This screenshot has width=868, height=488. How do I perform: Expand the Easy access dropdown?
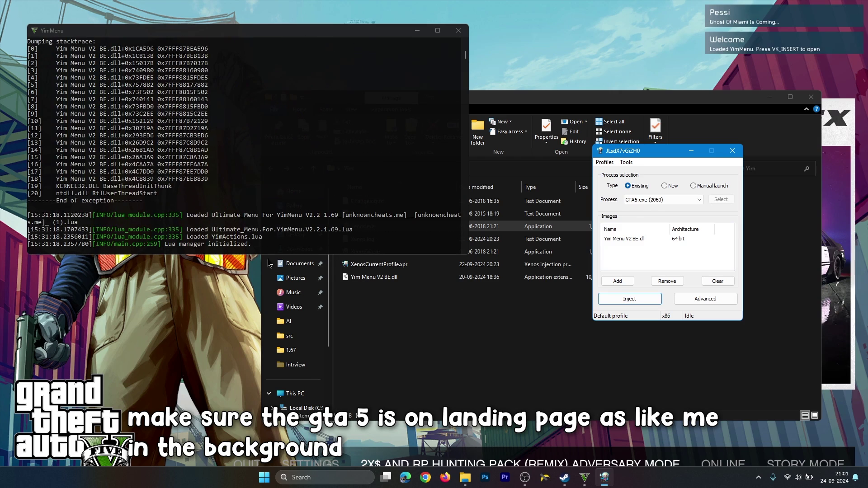[x=526, y=131]
